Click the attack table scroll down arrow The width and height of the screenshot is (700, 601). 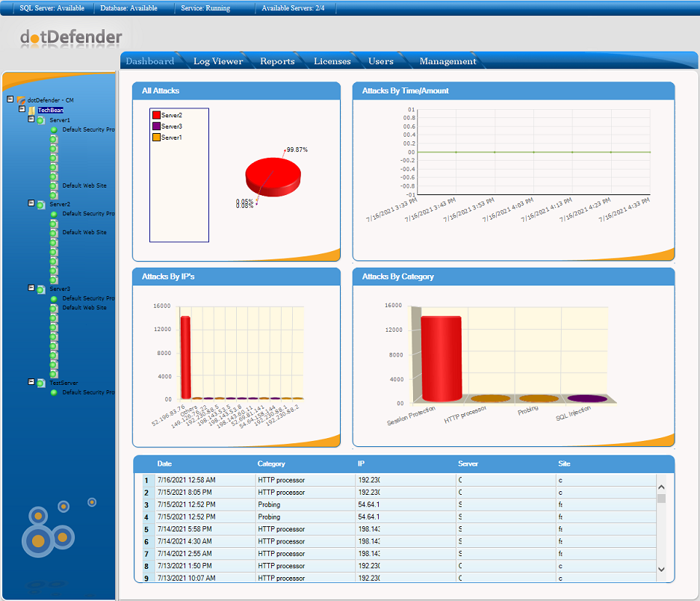coord(662,570)
